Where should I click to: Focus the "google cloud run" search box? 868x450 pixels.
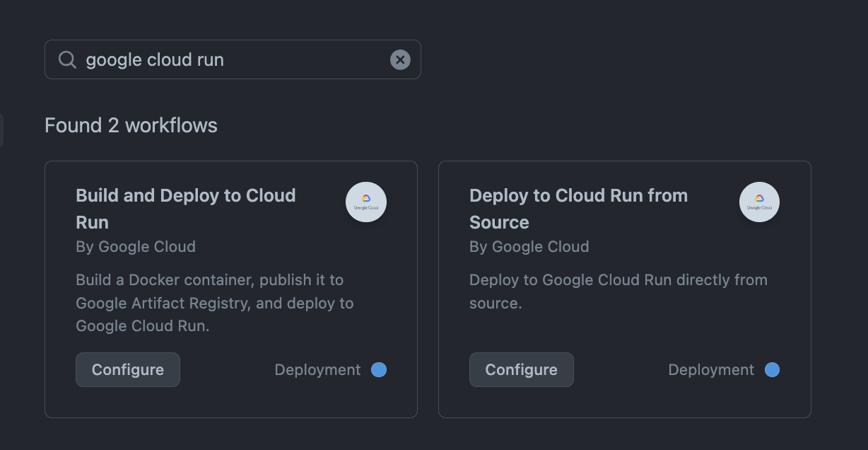tap(233, 59)
